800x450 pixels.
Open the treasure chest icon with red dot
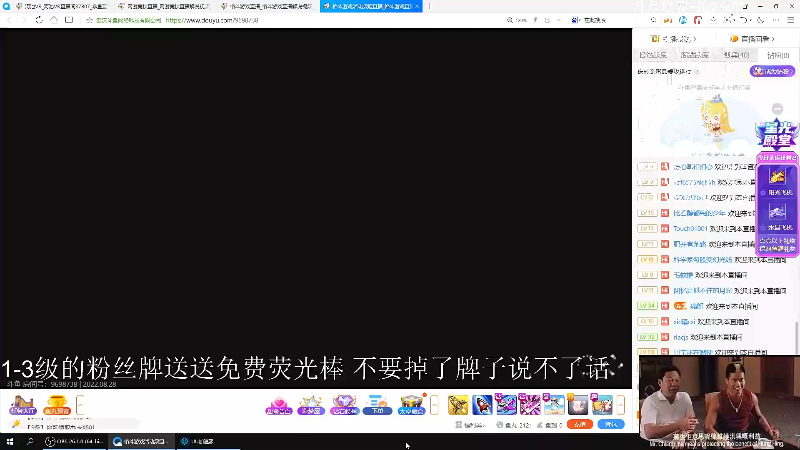pyautogui.click(x=411, y=405)
